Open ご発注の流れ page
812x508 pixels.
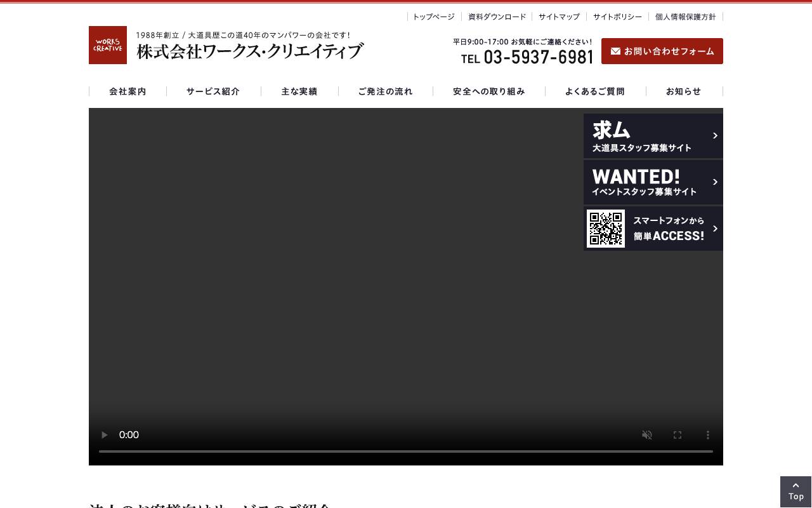pyautogui.click(x=386, y=91)
